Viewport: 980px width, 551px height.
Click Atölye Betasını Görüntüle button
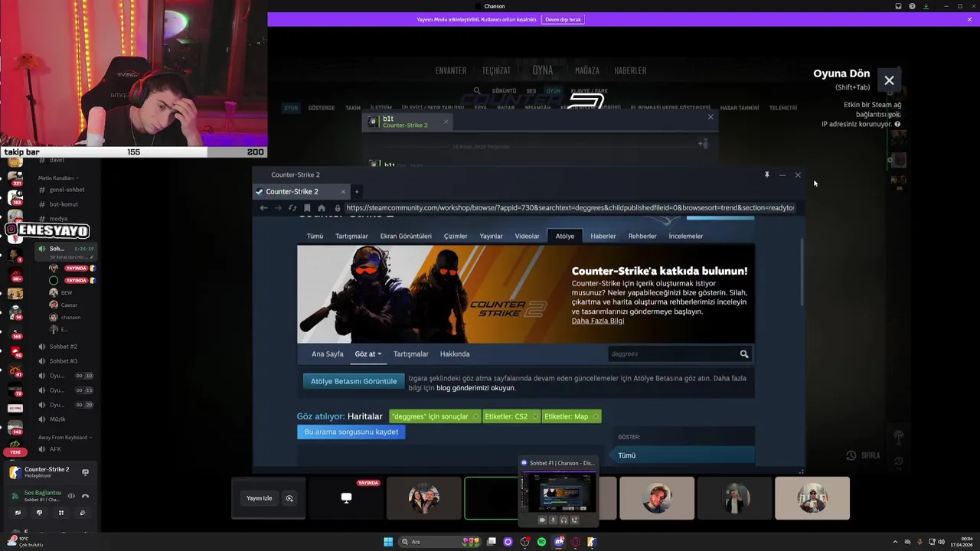click(x=354, y=381)
